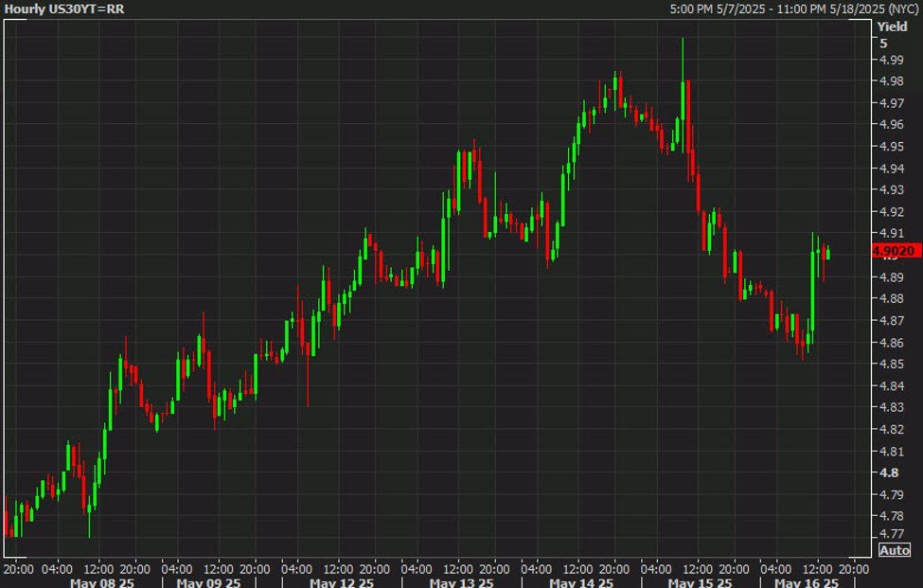Click the May 14 25 date label
Viewport: 923px width, 588px height.
pyautogui.click(x=578, y=581)
